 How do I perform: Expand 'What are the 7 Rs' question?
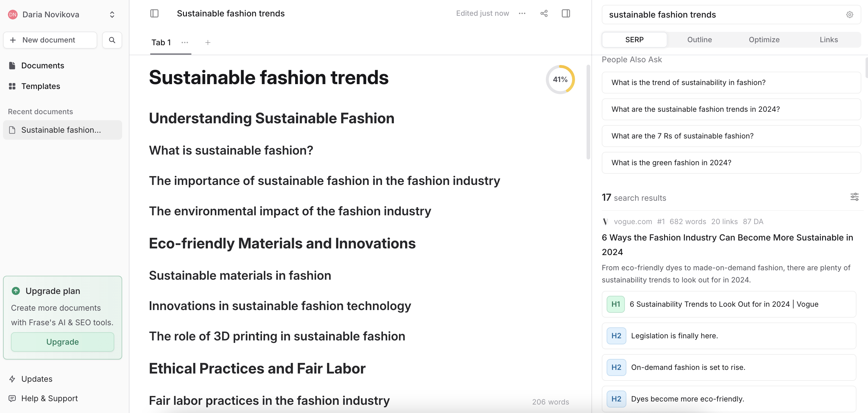point(731,136)
